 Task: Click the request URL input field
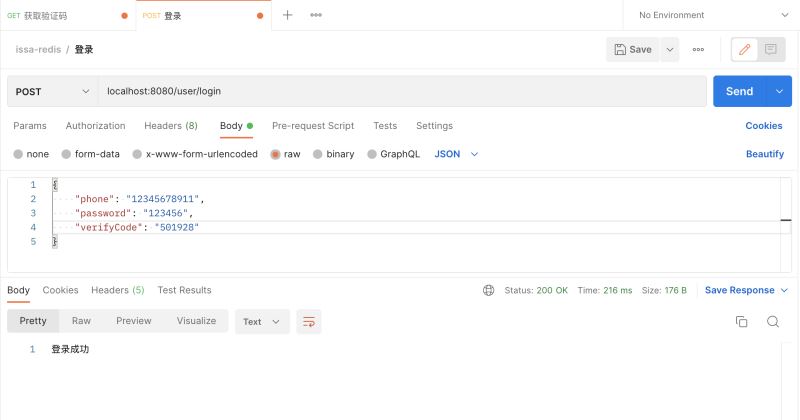coord(400,91)
